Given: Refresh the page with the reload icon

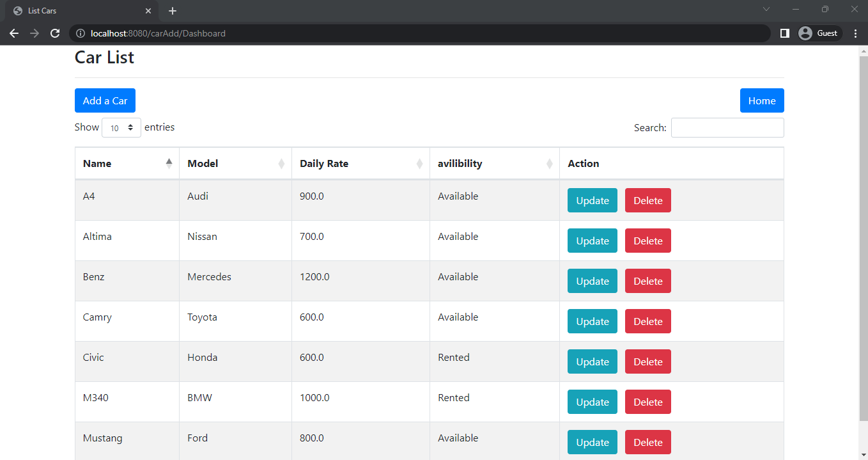Looking at the screenshot, I should 55,33.
